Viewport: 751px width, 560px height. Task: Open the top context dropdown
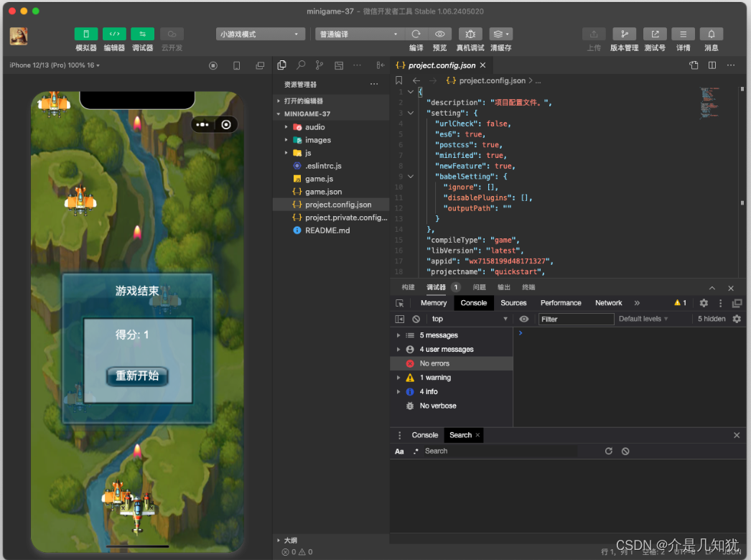coord(469,319)
